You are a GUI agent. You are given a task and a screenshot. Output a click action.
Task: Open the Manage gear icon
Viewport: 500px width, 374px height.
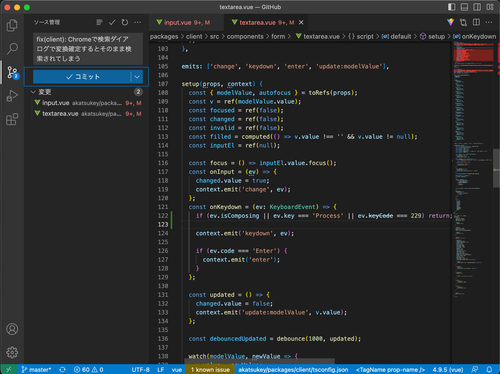click(12, 352)
